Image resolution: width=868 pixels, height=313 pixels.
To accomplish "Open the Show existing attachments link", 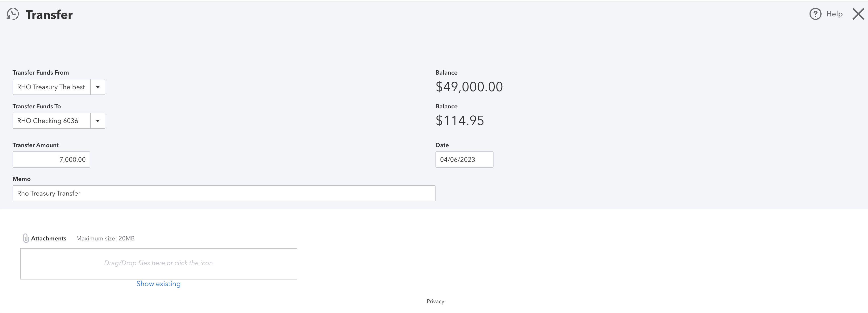I will click(158, 284).
